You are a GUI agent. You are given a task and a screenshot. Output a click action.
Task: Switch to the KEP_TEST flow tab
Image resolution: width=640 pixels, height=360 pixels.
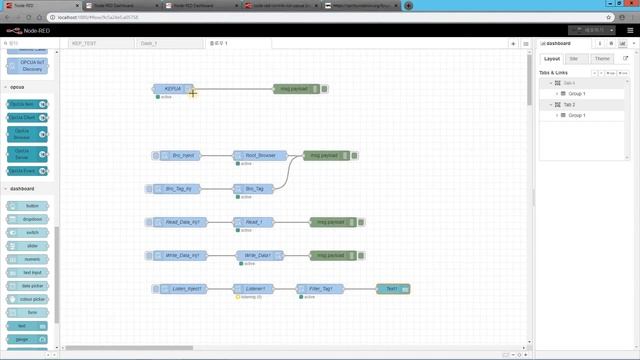point(101,43)
